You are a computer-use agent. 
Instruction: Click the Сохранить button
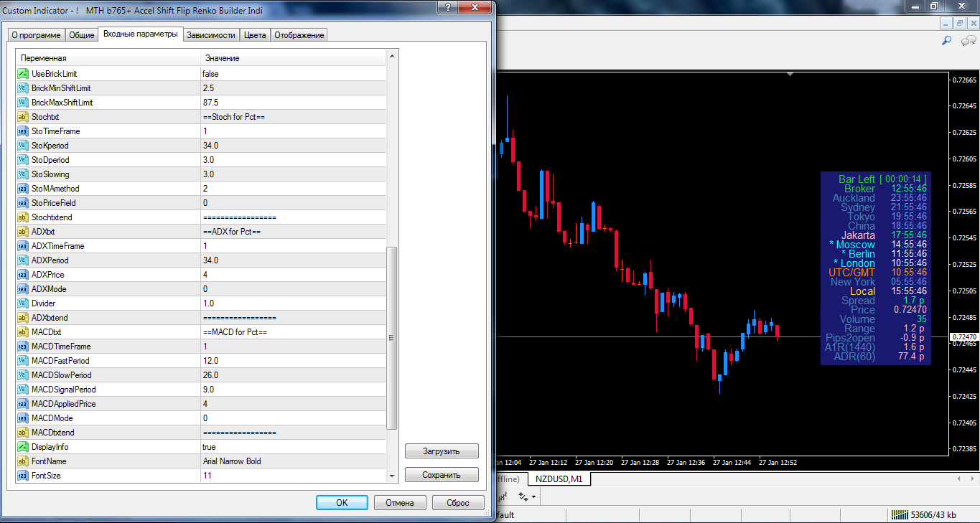click(x=442, y=475)
